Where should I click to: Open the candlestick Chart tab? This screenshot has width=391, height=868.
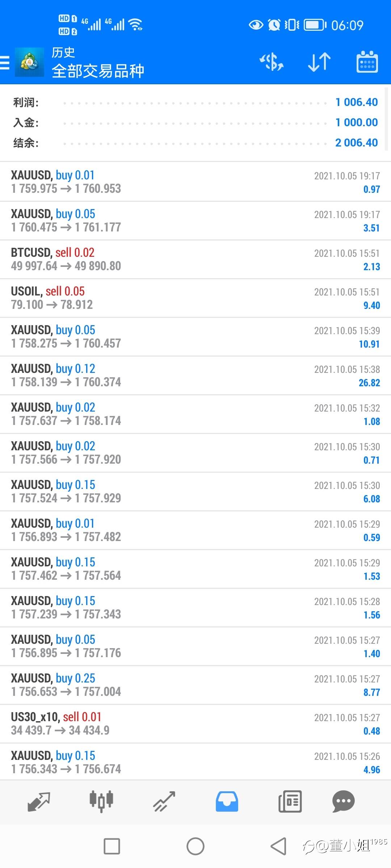[101, 801]
